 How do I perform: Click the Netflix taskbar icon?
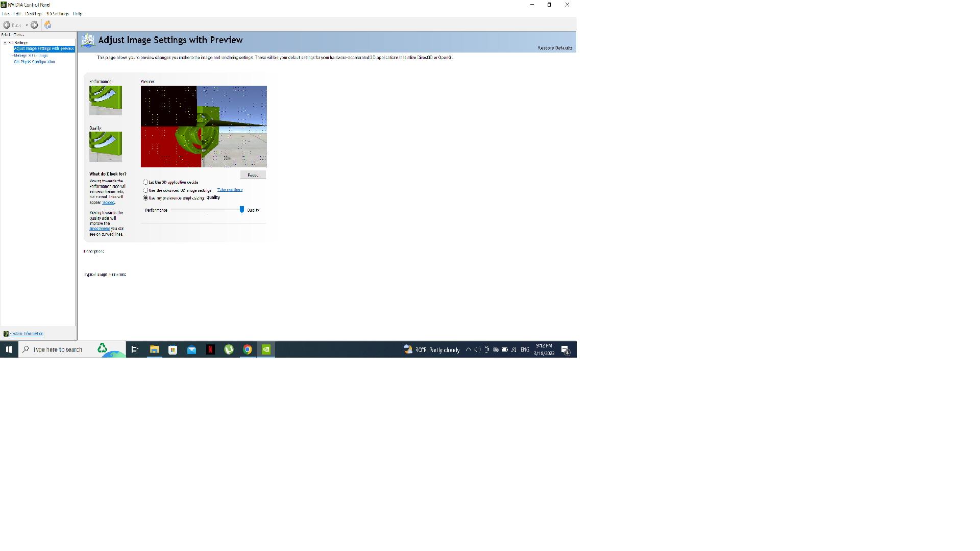(210, 349)
